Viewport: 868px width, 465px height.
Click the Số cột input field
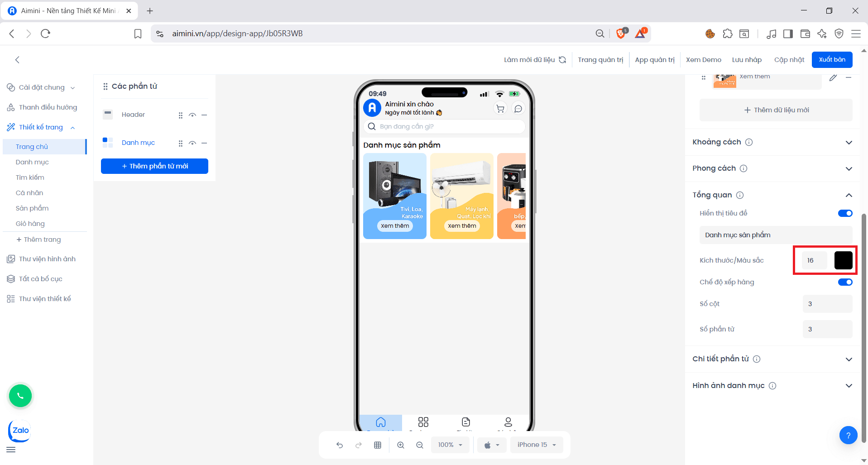[827, 304]
